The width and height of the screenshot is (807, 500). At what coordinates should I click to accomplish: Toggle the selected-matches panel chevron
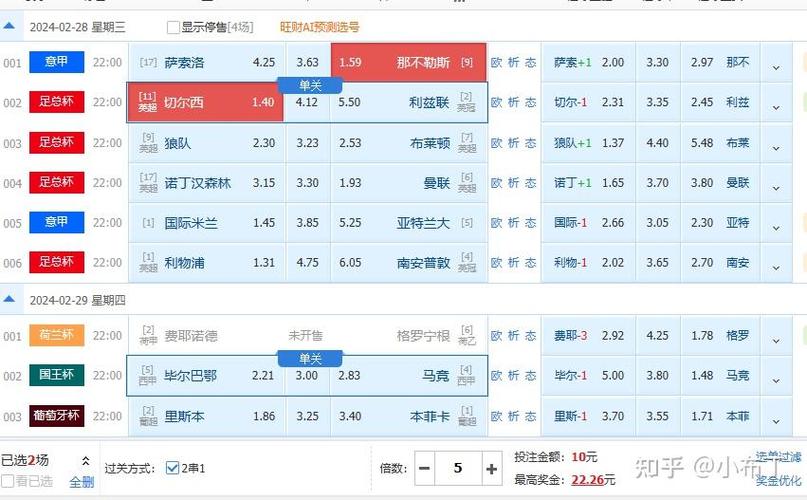click(86, 460)
